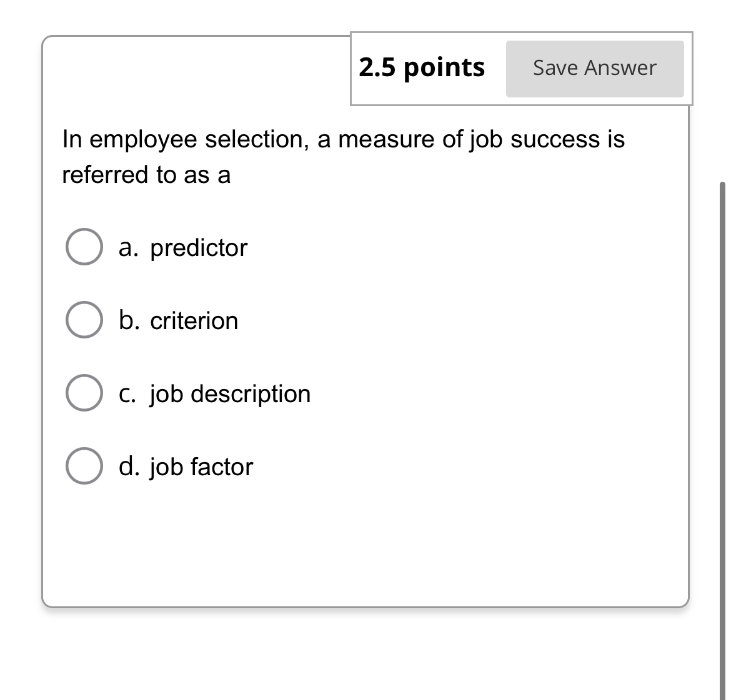731x700 pixels.
Task: Click the points header section
Action: (522, 69)
